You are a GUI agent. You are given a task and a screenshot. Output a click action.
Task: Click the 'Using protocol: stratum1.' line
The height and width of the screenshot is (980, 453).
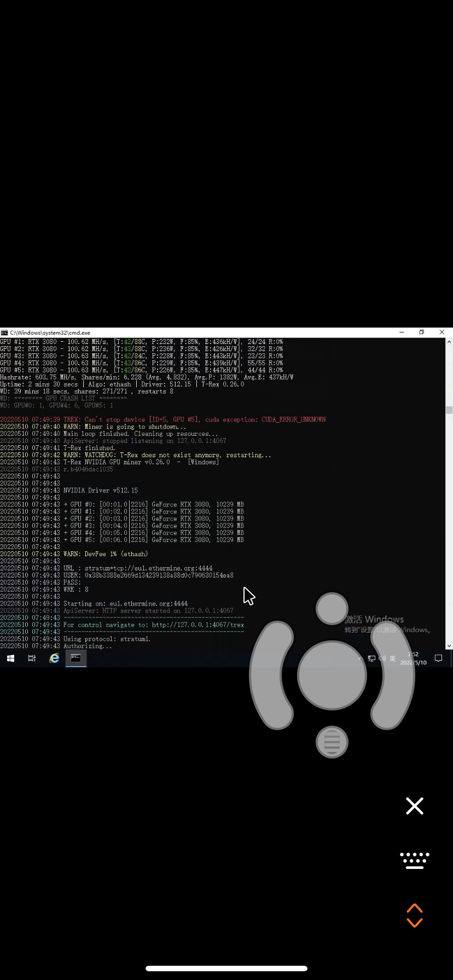(75, 639)
